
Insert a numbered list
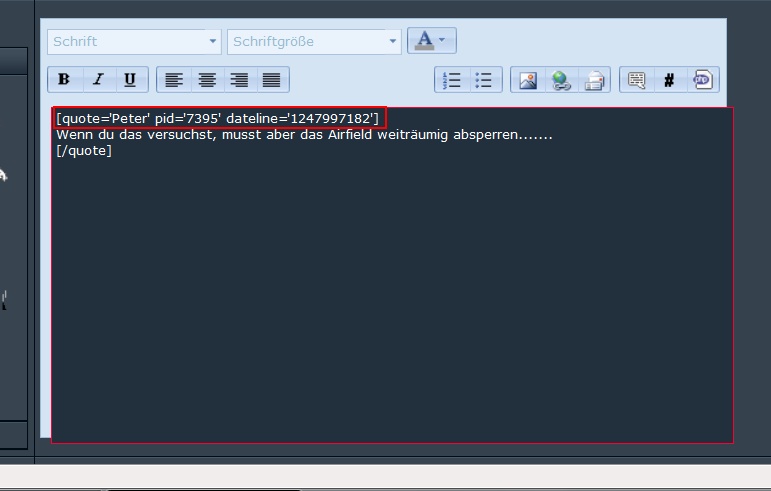pyautogui.click(x=452, y=80)
